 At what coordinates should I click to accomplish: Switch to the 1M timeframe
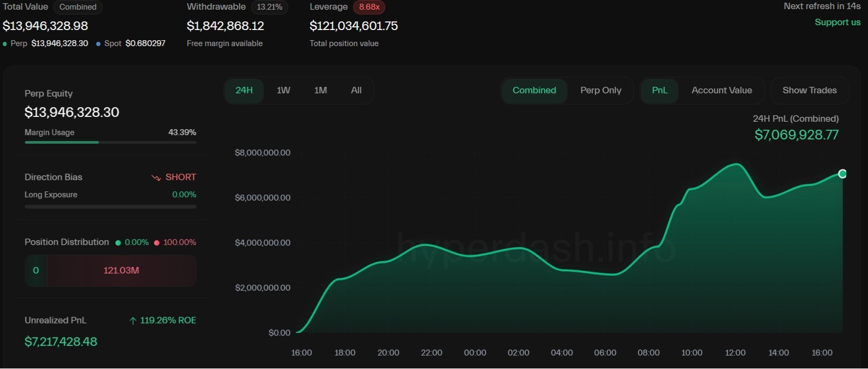[320, 91]
